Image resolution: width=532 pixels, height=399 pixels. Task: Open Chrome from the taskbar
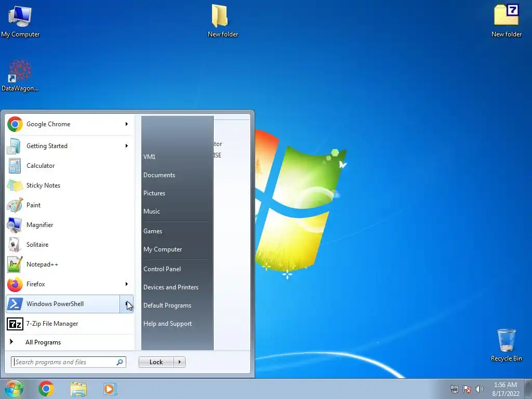click(46, 389)
